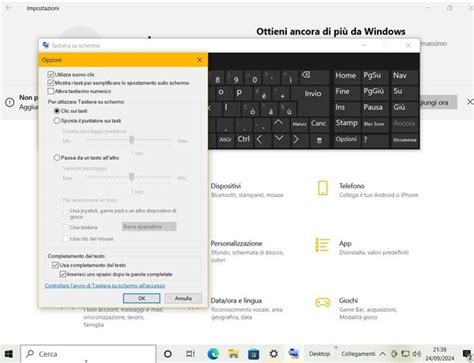This screenshot has width=474, height=363.
Task: Click the Canc key
Action: (x=319, y=123)
